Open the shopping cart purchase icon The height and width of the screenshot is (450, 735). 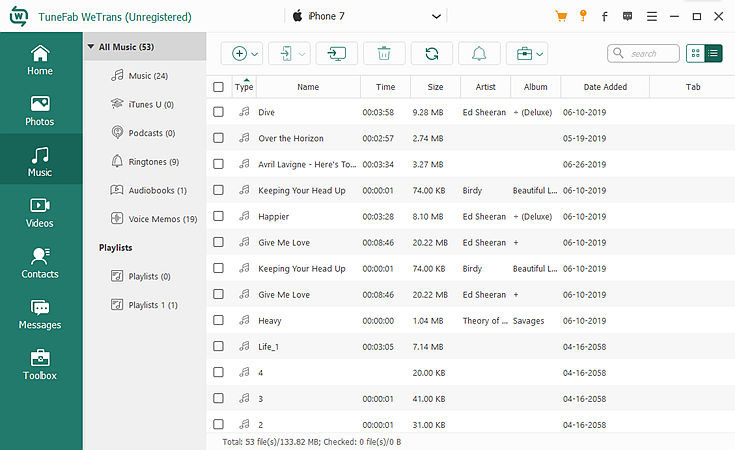561,16
